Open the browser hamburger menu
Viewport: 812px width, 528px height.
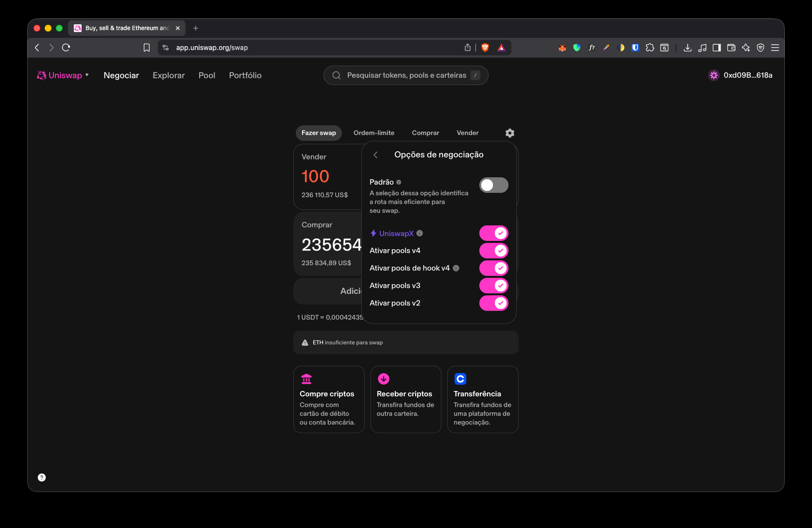[775, 48]
